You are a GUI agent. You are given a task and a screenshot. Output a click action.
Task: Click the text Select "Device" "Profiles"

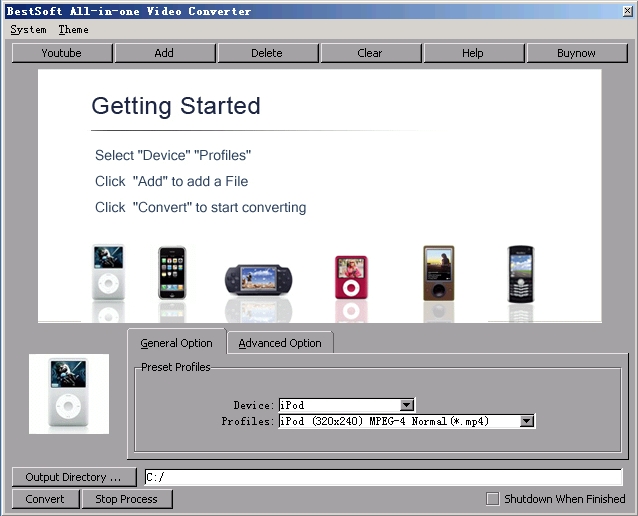click(x=173, y=155)
